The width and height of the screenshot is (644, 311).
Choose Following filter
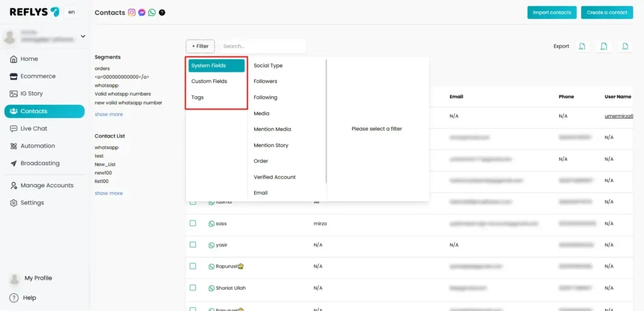pos(265,97)
